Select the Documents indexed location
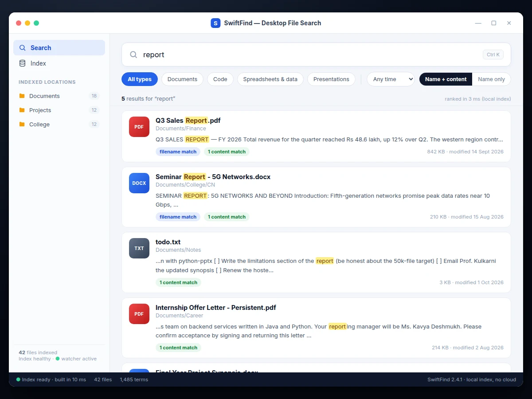The width and height of the screenshot is (532, 399). [x=59, y=96]
